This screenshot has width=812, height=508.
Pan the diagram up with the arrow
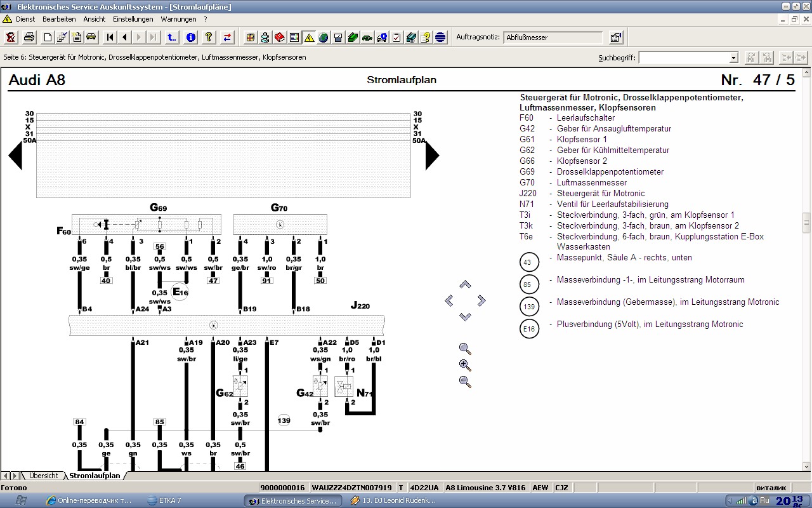click(x=465, y=284)
